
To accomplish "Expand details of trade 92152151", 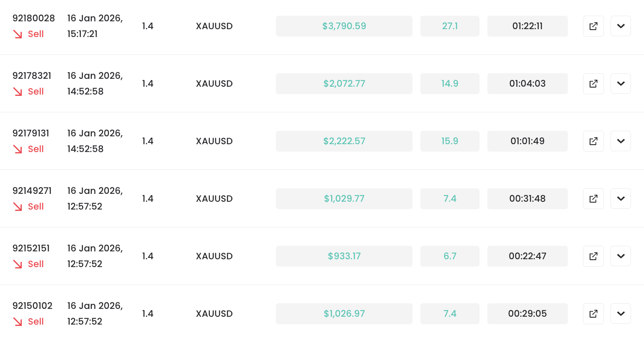I will point(621,256).
